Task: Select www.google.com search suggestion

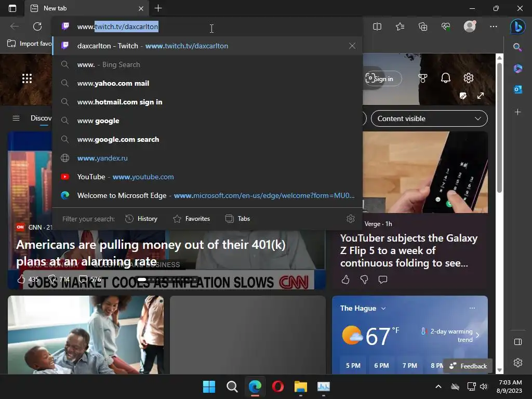Action: tap(207, 139)
